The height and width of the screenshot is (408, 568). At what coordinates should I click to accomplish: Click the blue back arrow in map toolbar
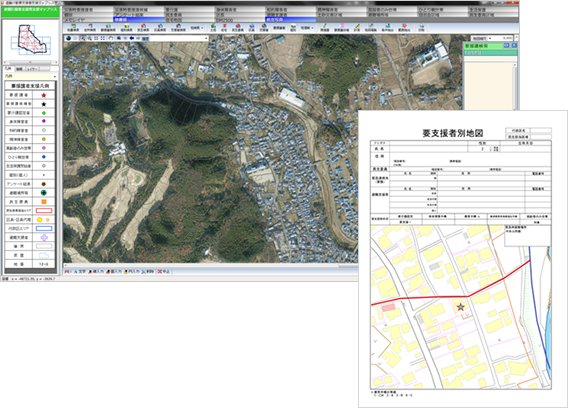pos(132,38)
